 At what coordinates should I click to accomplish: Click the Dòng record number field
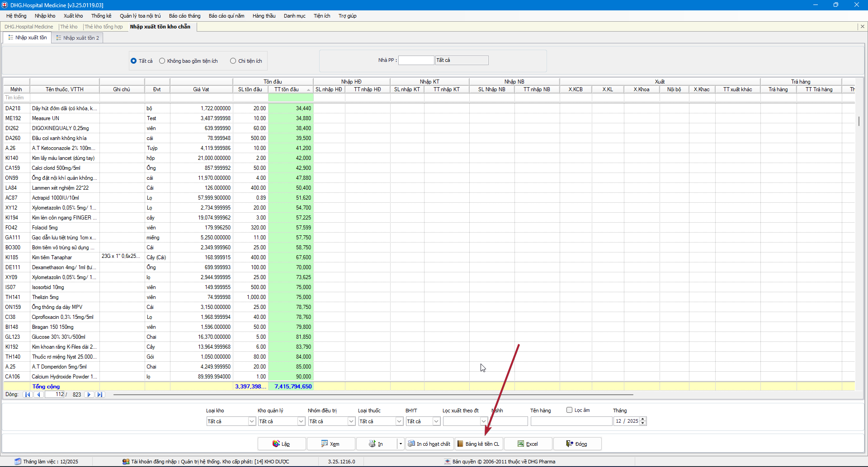point(55,395)
